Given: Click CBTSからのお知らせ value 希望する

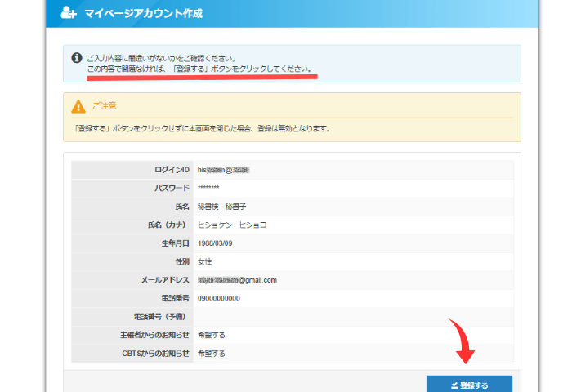Looking at the screenshot, I should pos(211,354).
